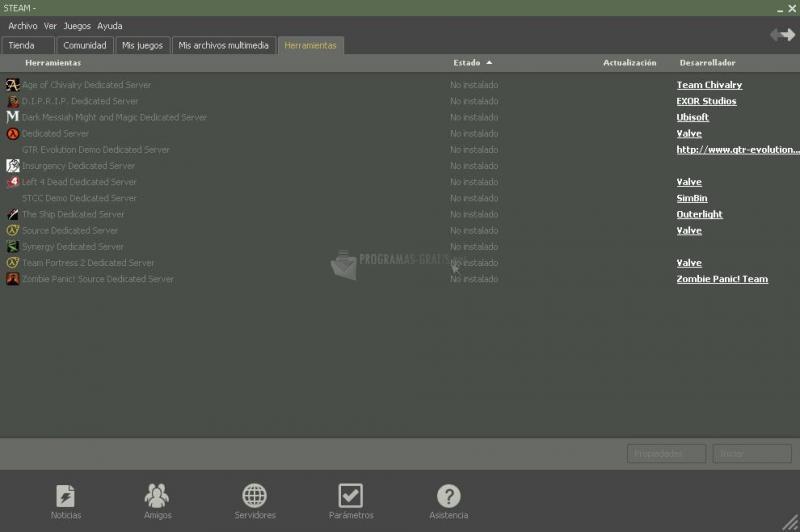This screenshot has width=800, height=532.
Task: Click the D.I.P.R.I.P. server icon
Action: click(x=13, y=101)
